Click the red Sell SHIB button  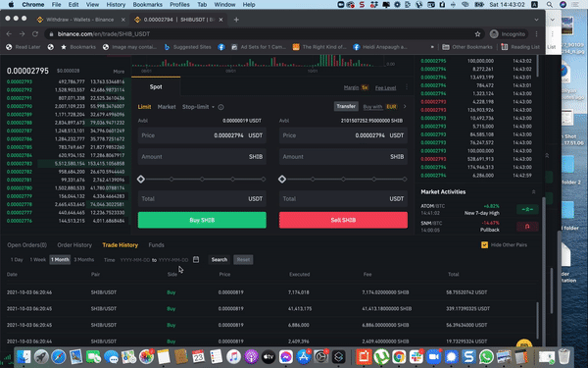click(343, 220)
